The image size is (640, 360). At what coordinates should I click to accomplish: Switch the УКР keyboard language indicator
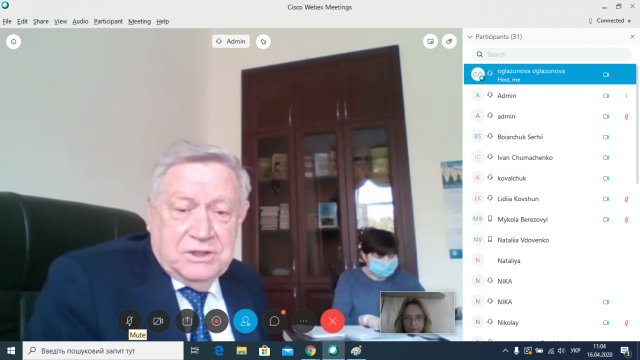tap(576, 351)
